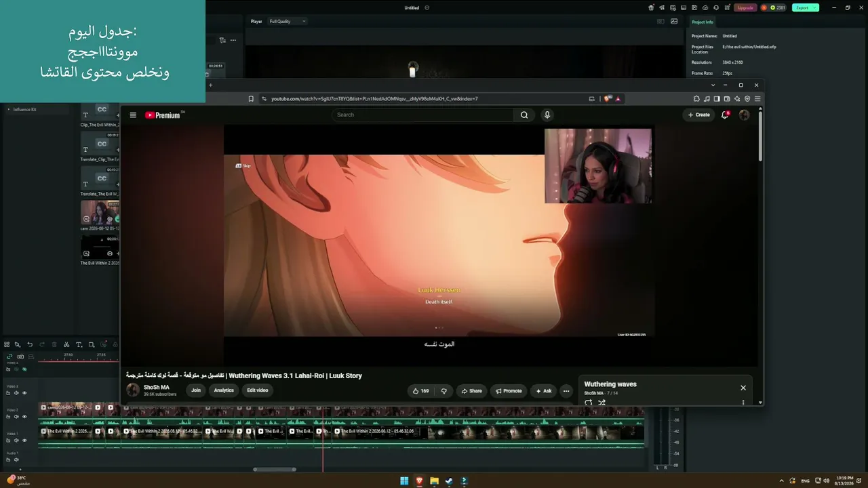Click the Ask button under video

(x=544, y=391)
